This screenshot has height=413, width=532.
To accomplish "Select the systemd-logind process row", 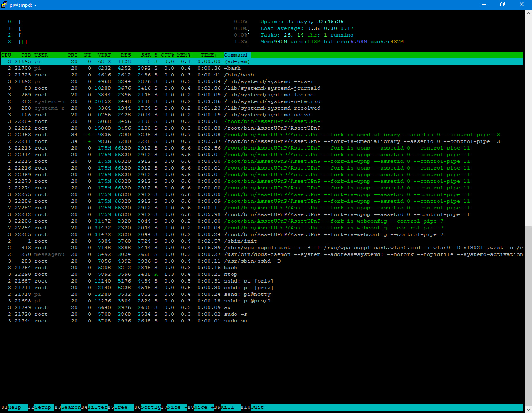I will pyautogui.click(x=262, y=95).
